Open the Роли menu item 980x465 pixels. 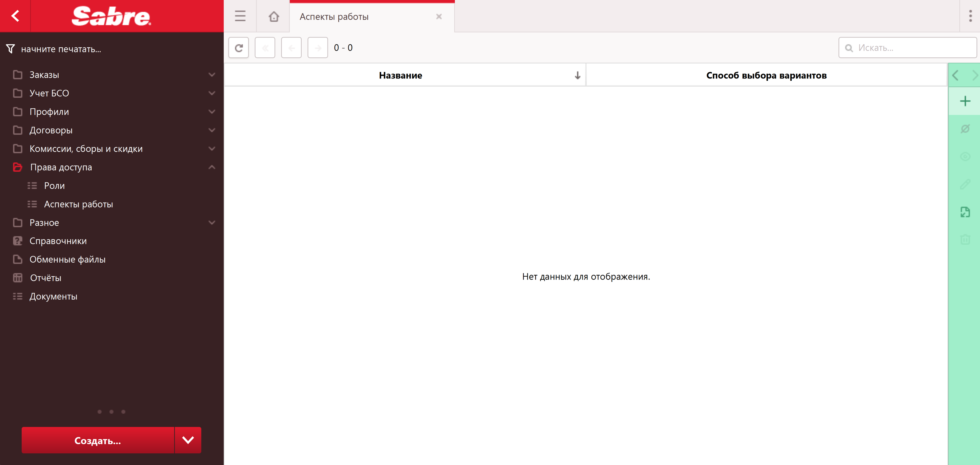point(54,186)
